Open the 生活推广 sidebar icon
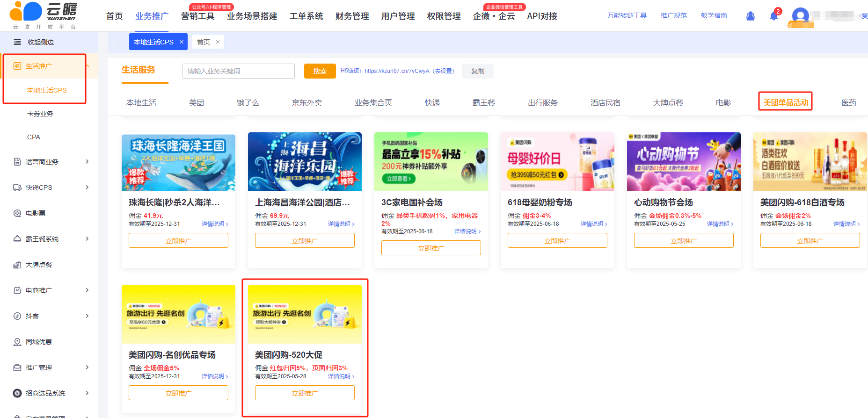This screenshot has height=418, width=868. pyautogui.click(x=17, y=66)
